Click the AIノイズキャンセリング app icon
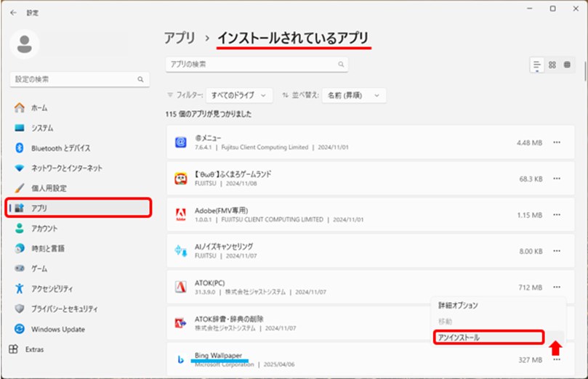 [181, 251]
